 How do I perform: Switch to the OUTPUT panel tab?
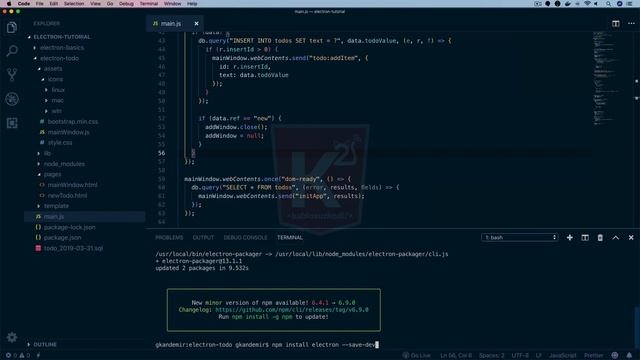click(203, 238)
